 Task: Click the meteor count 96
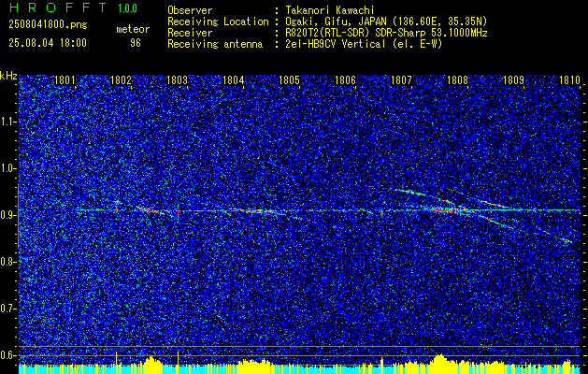[136, 43]
